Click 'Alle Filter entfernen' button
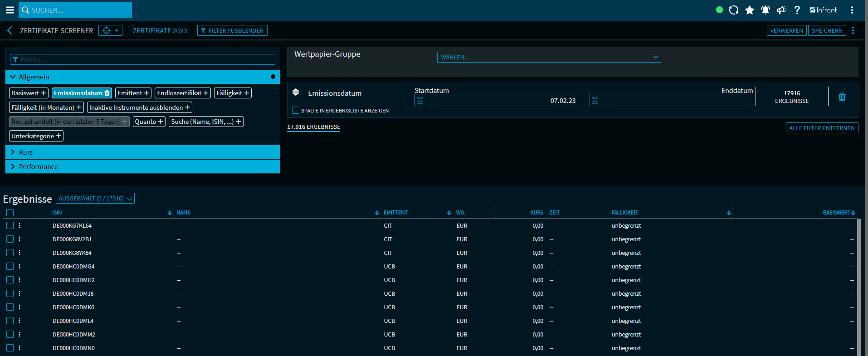 click(821, 128)
